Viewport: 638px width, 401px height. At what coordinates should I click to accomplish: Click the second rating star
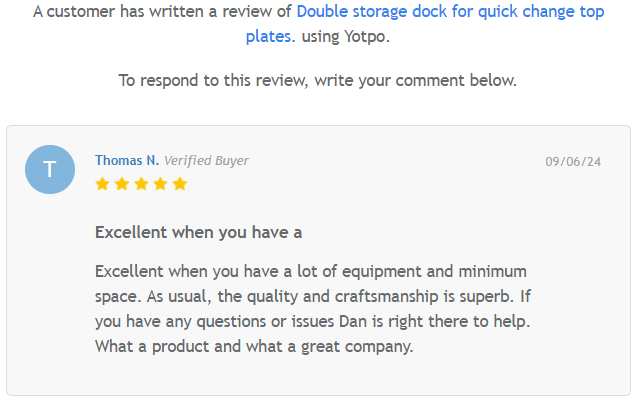(121, 184)
